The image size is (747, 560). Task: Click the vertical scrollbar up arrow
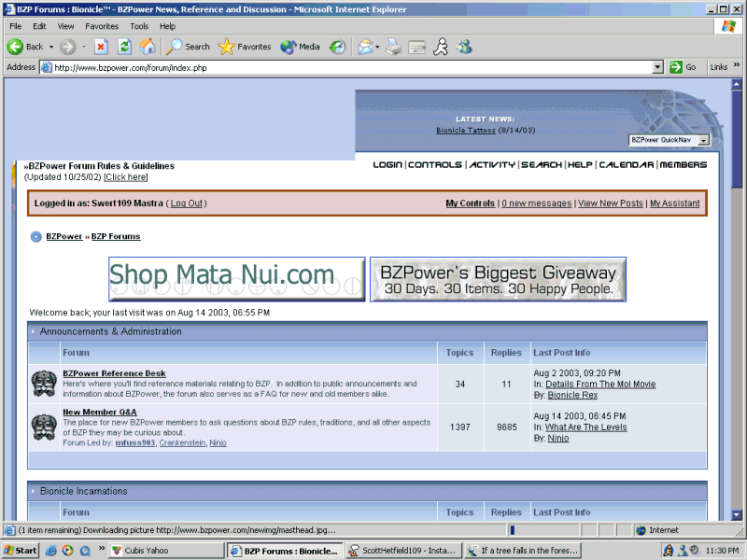pyautogui.click(x=737, y=84)
